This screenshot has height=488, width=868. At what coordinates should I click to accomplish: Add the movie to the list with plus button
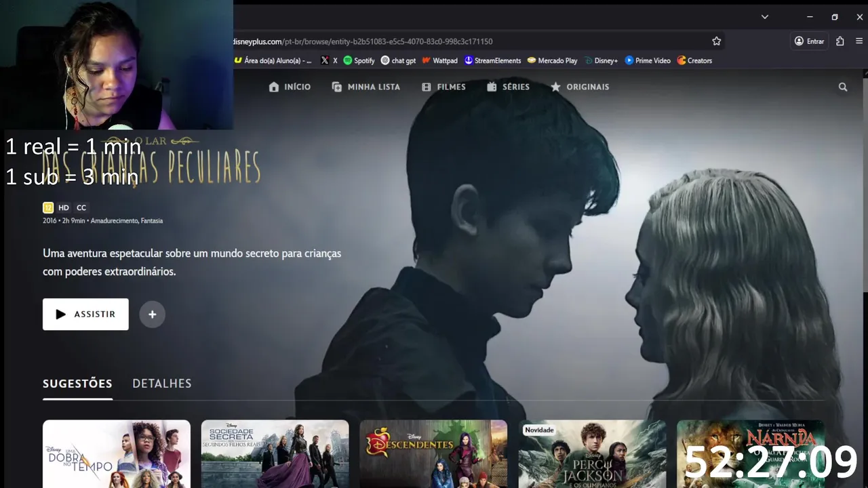tap(153, 314)
